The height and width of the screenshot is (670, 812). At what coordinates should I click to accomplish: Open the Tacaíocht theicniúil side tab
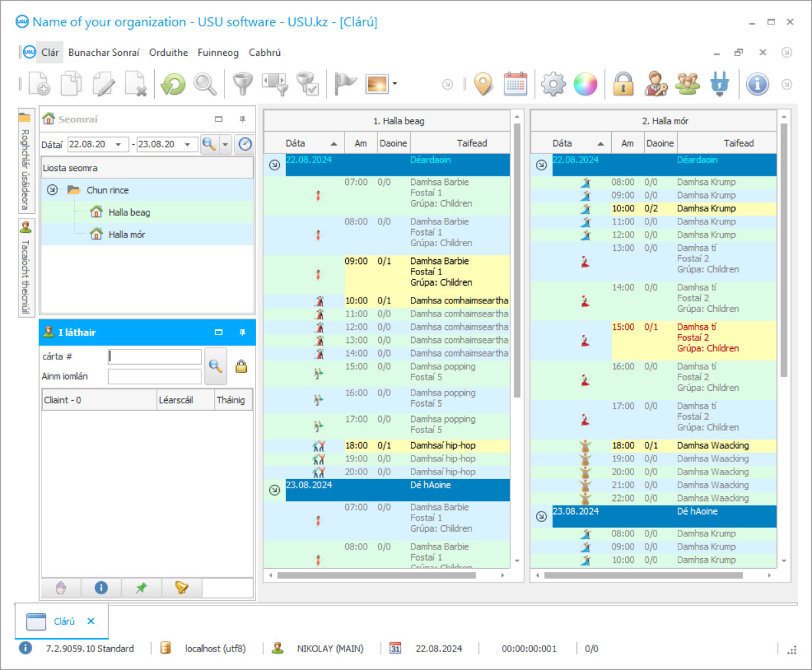pyautogui.click(x=26, y=268)
